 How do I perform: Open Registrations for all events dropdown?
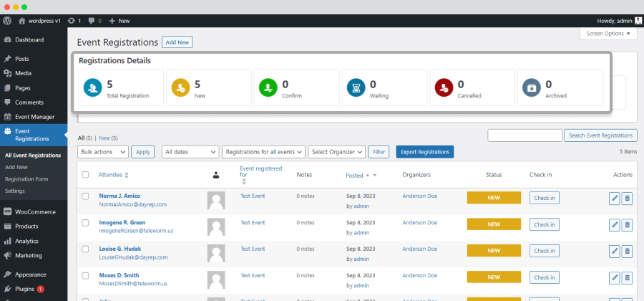pyautogui.click(x=263, y=152)
